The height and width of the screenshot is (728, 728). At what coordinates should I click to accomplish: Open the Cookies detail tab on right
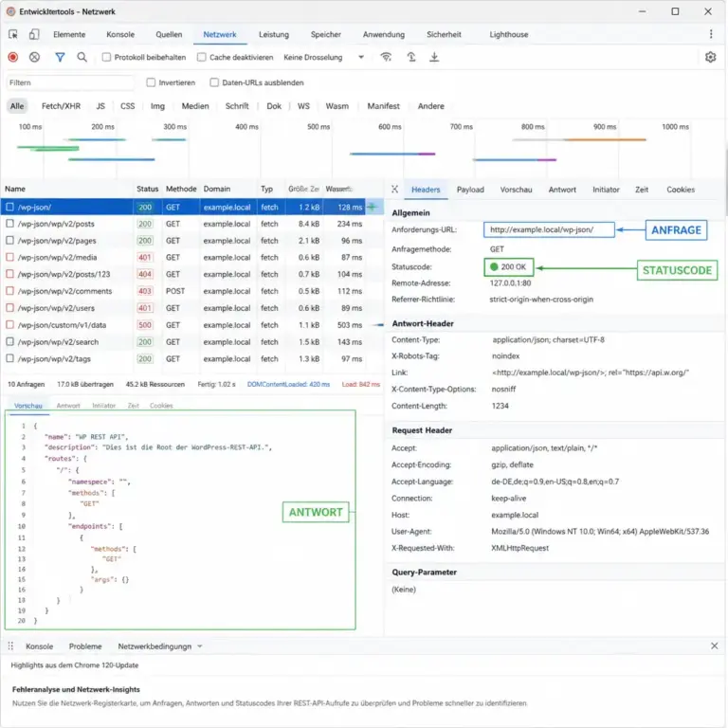click(x=681, y=190)
